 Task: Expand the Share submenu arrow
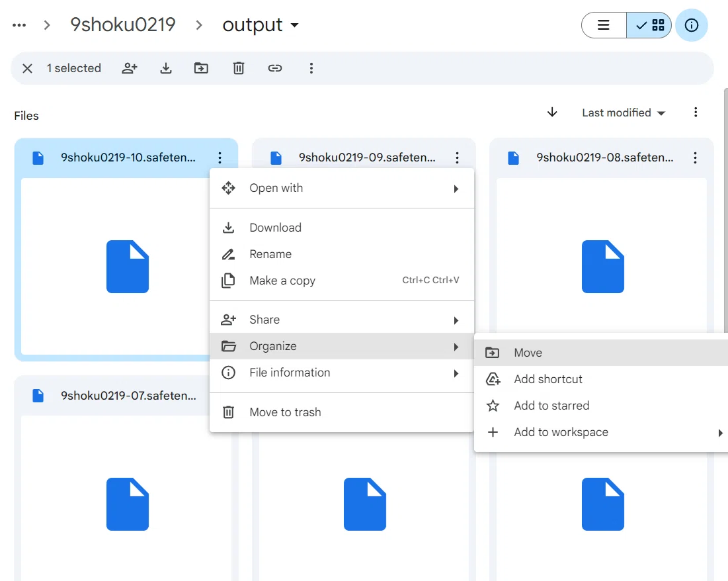(x=456, y=320)
